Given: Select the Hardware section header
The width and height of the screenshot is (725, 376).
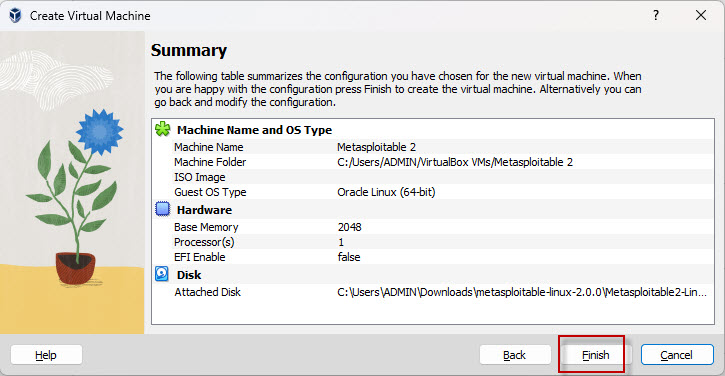Looking at the screenshot, I should (204, 210).
